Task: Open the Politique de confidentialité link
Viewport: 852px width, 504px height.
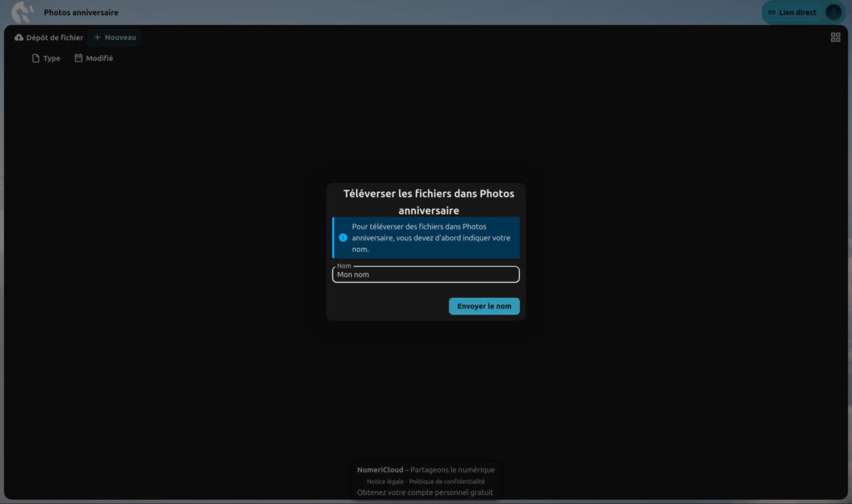Action: 447,482
